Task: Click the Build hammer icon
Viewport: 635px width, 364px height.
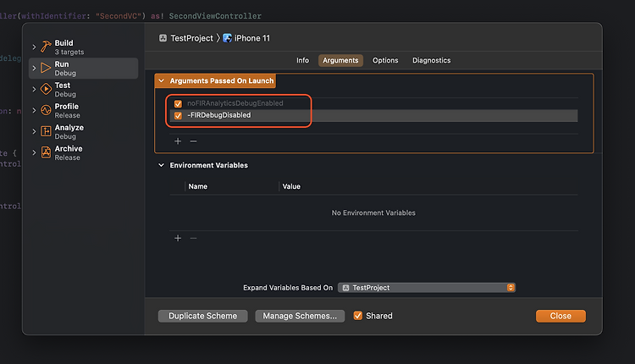Action: click(46, 47)
